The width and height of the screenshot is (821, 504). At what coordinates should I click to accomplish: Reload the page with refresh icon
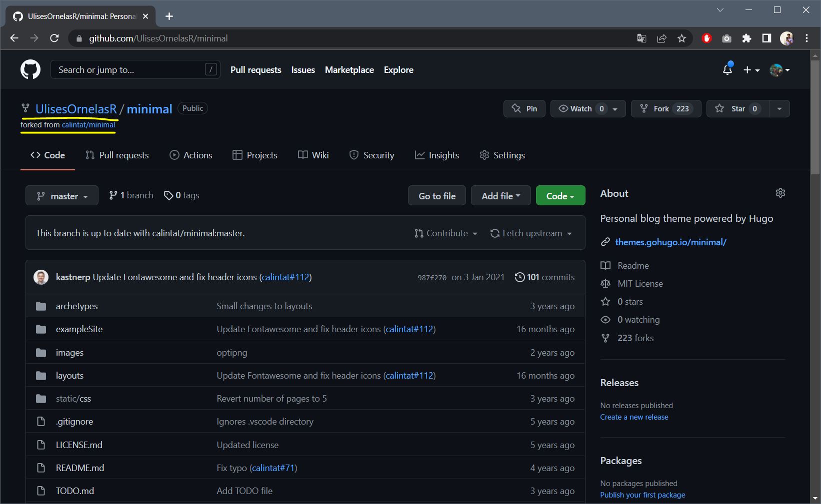(x=54, y=38)
